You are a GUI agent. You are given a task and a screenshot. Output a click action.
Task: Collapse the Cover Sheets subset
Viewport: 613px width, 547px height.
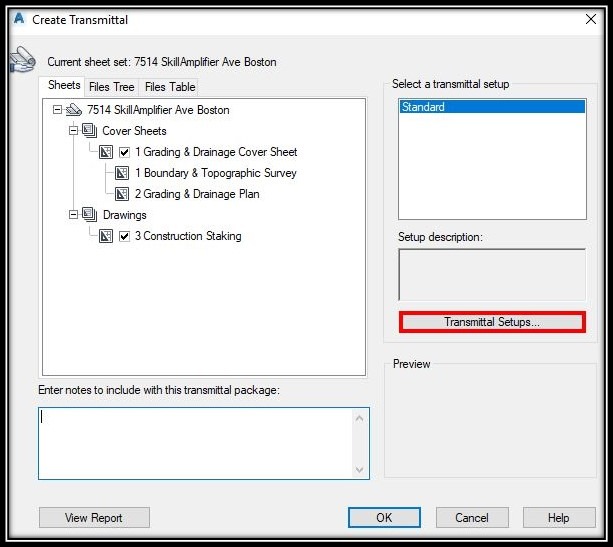73,131
